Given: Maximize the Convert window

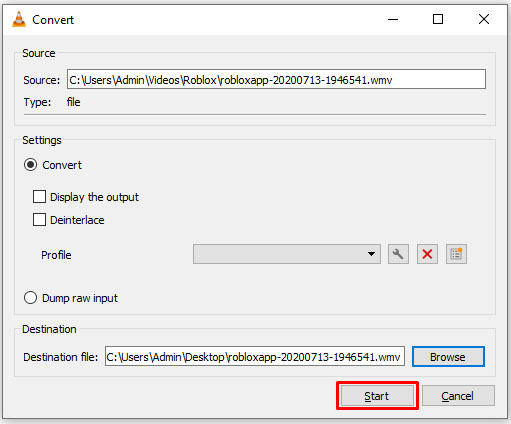Looking at the screenshot, I should pyautogui.click(x=438, y=19).
